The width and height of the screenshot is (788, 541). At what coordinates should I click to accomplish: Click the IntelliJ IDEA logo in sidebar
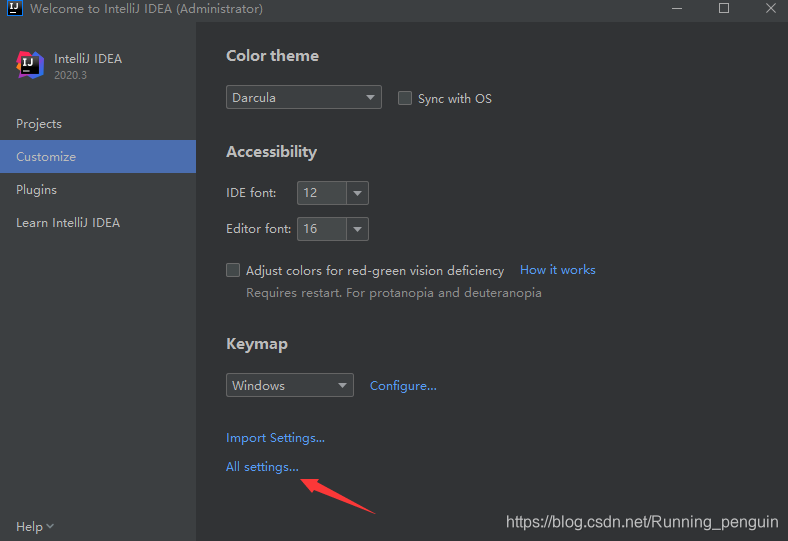30,65
